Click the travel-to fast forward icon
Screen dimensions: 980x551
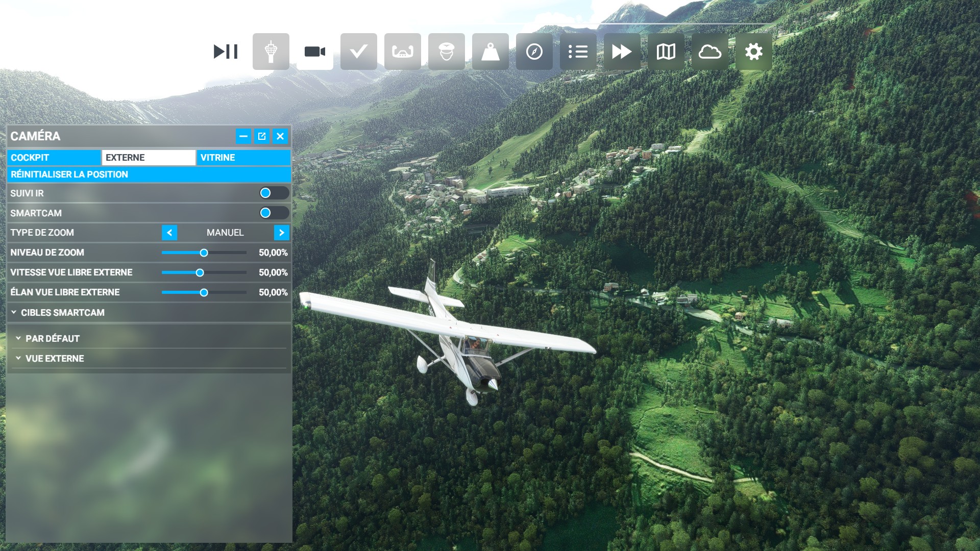pyautogui.click(x=622, y=52)
